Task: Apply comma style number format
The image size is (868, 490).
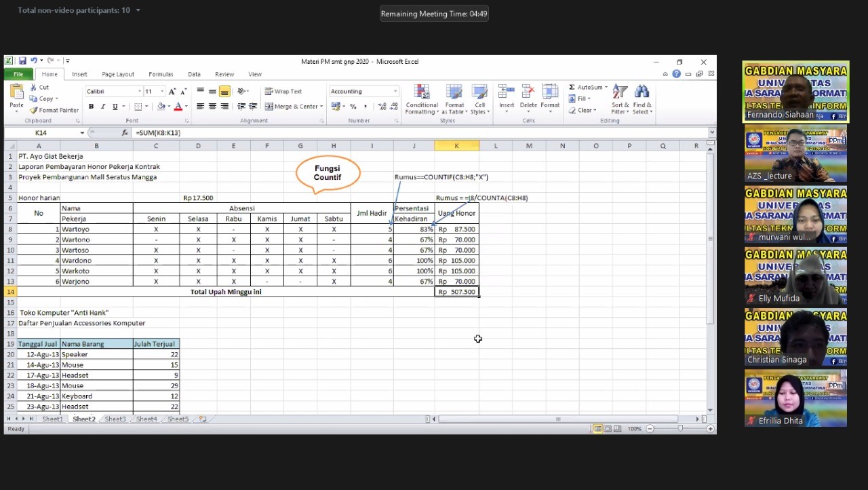Action: (365, 107)
